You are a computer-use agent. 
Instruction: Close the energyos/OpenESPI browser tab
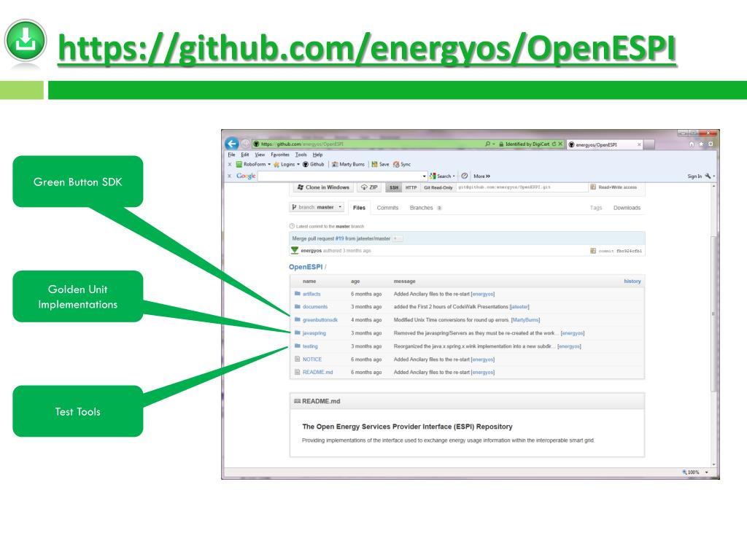[639, 144]
